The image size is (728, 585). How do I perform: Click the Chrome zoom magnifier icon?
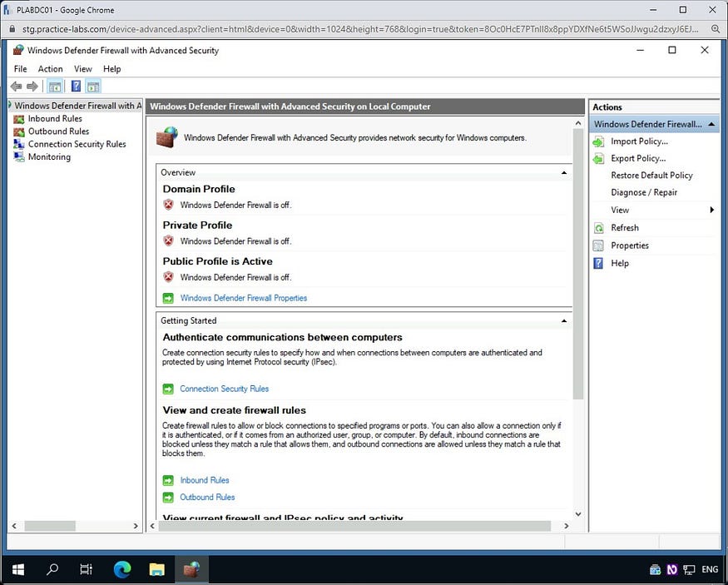coord(715,29)
